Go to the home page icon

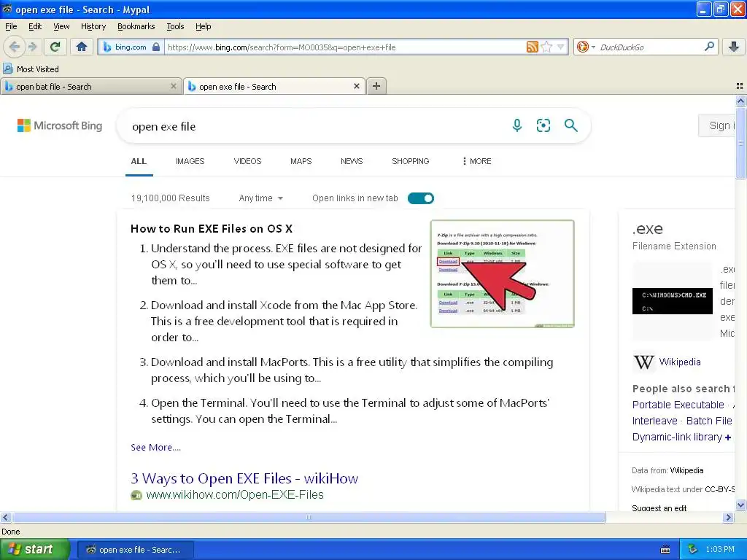(x=82, y=47)
